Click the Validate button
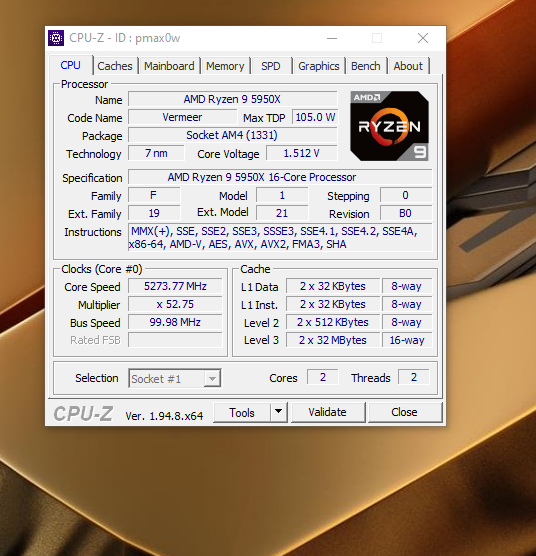 [x=328, y=412]
